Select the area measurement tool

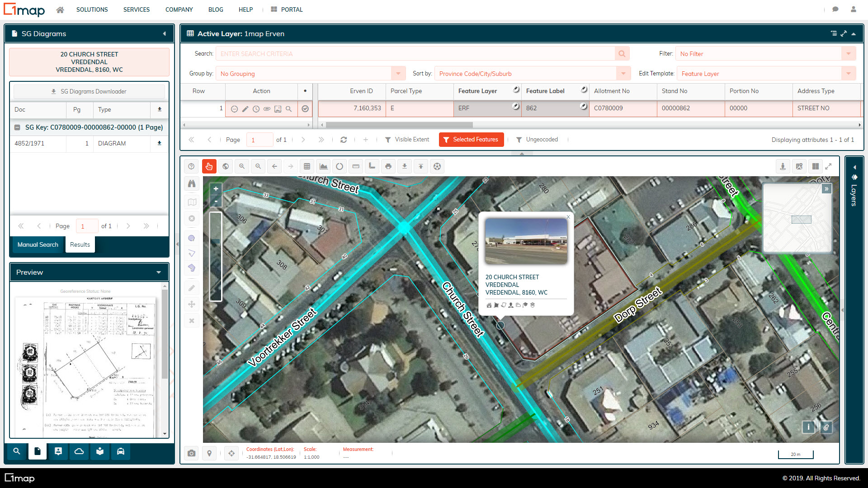click(372, 166)
